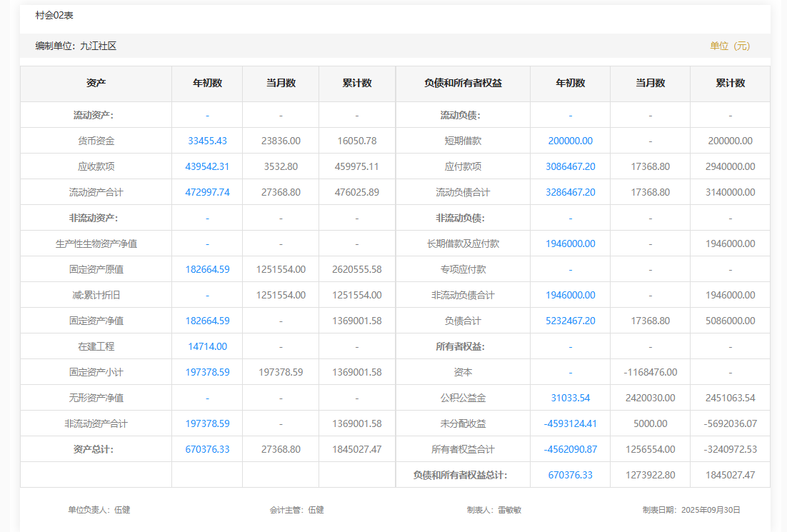Click the 流动负债合计 opening value 3286467.20
This screenshot has width=787, height=532.
570,192
